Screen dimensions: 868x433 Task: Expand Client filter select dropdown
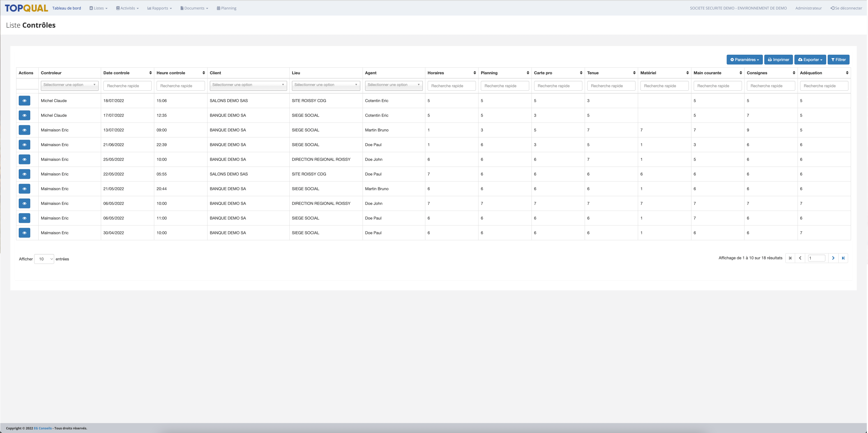pyautogui.click(x=248, y=85)
